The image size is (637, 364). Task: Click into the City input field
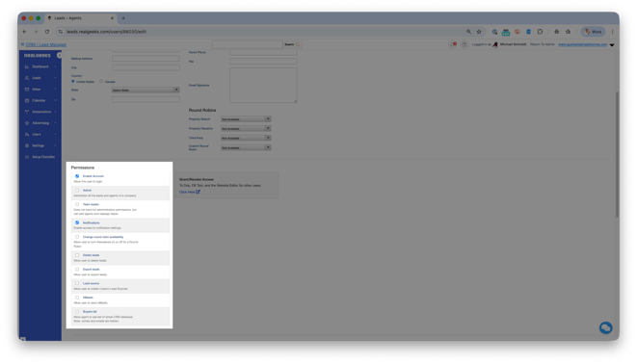click(146, 67)
